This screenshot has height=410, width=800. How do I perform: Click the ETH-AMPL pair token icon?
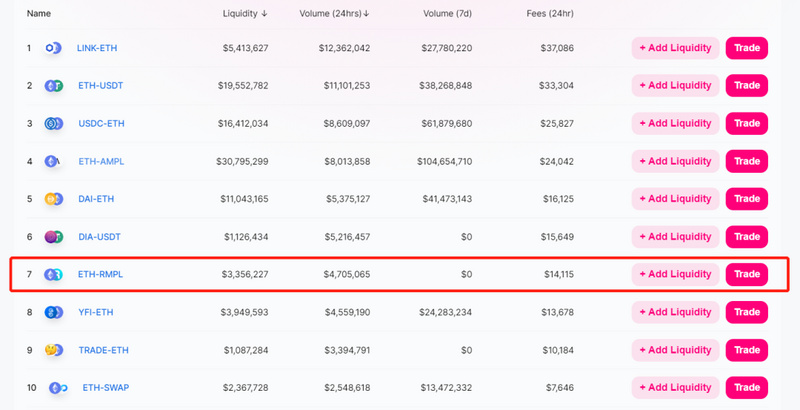[x=53, y=161]
